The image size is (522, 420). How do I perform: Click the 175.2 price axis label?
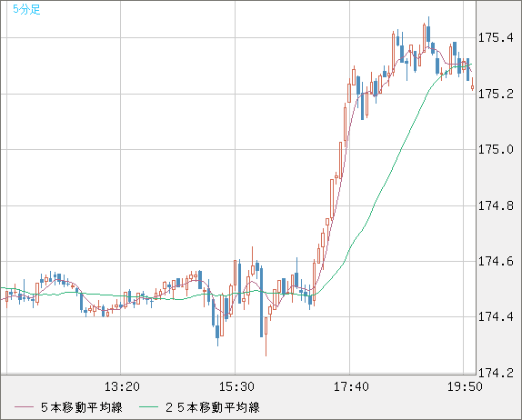pos(496,94)
